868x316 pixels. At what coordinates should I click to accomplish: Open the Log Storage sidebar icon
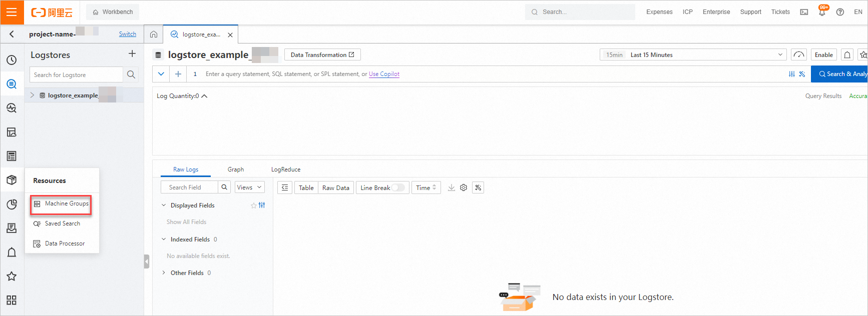point(12,84)
